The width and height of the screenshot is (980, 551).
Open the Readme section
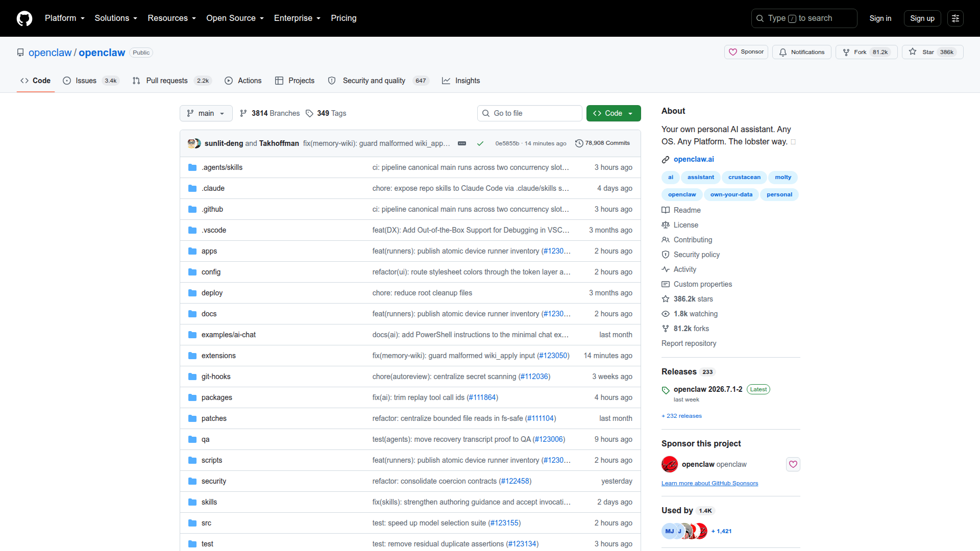(x=687, y=210)
